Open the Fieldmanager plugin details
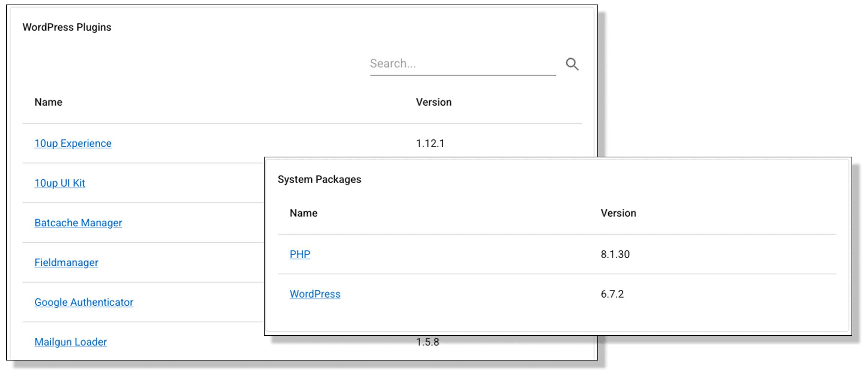 click(x=66, y=262)
